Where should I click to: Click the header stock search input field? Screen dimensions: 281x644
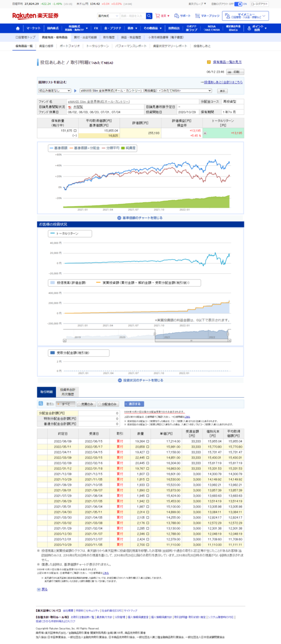[133, 16]
